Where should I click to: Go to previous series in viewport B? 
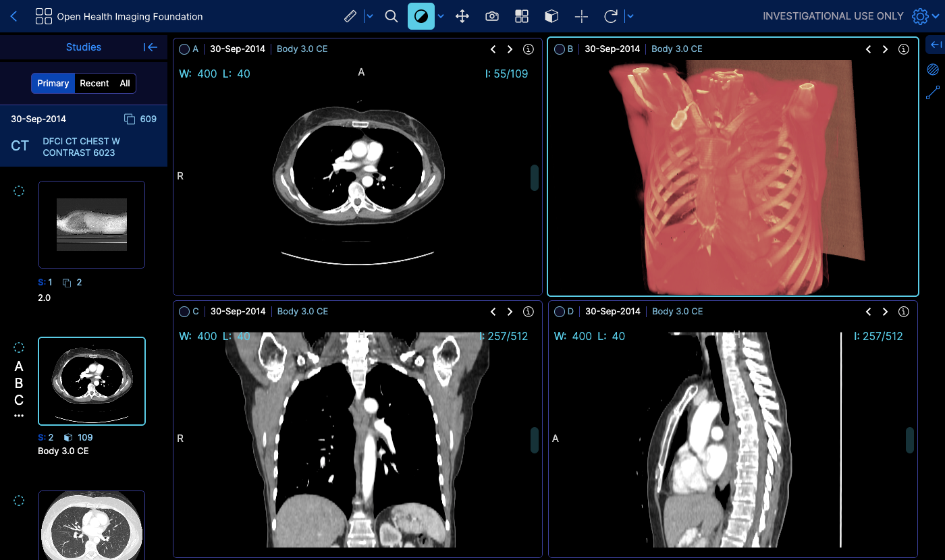pyautogui.click(x=869, y=49)
